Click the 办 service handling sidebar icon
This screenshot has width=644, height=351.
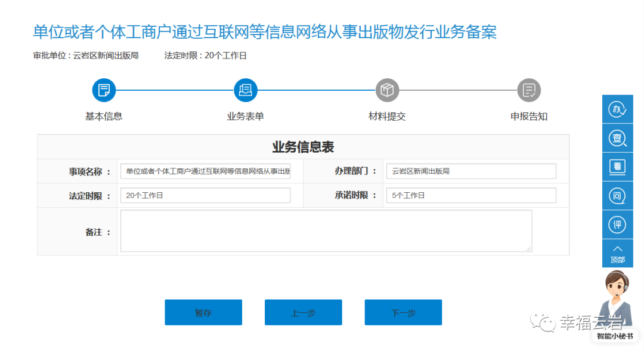[x=617, y=109]
